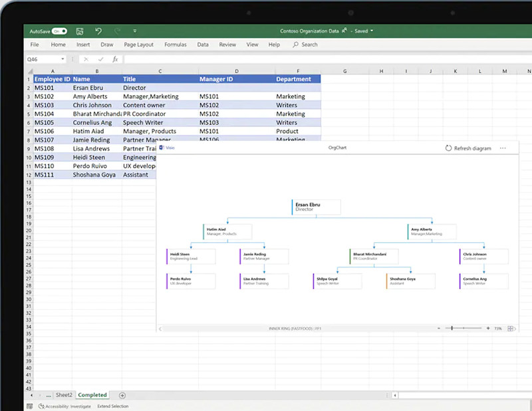
Task: Click the Insert Function fx icon
Action: pyautogui.click(x=115, y=59)
